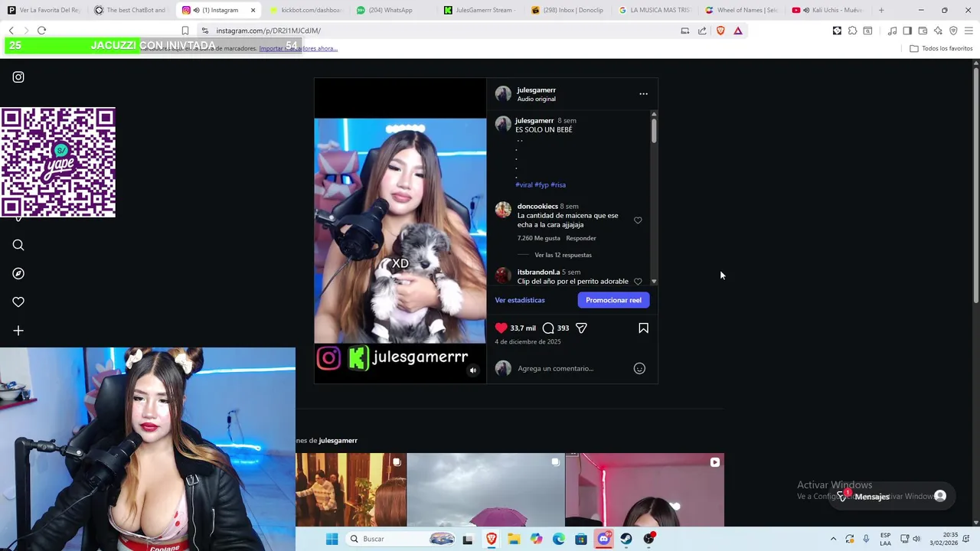Open comments bubble icon showing 393
Image resolution: width=980 pixels, height=551 pixels.
[548, 328]
